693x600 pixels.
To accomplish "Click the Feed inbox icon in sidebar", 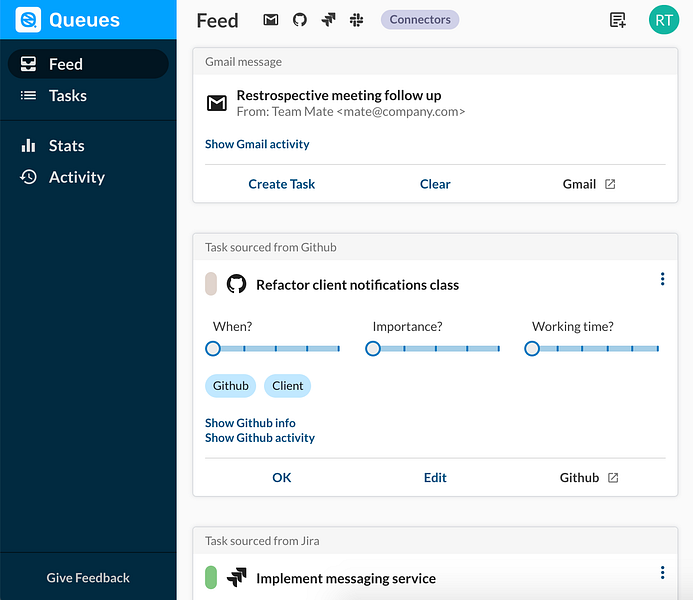I will (x=28, y=64).
